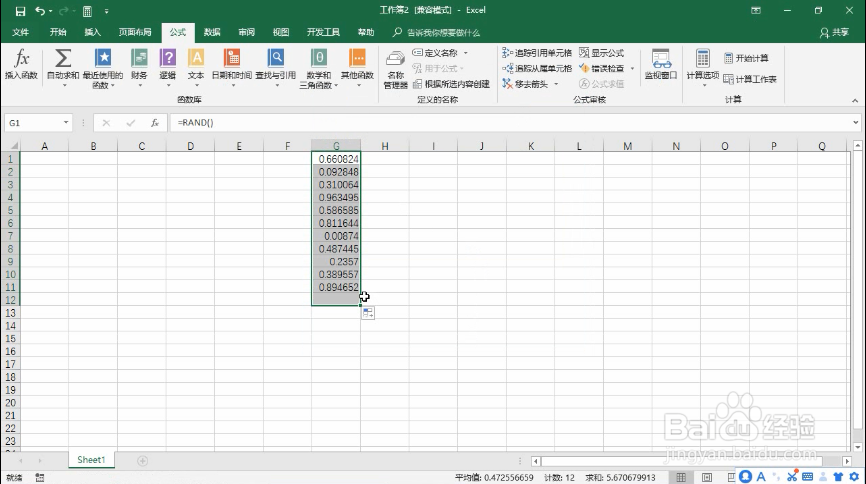Image resolution: width=866 pixels, height=484 pixels.
Task: Click the Tell Me search box
Action: 436,33
